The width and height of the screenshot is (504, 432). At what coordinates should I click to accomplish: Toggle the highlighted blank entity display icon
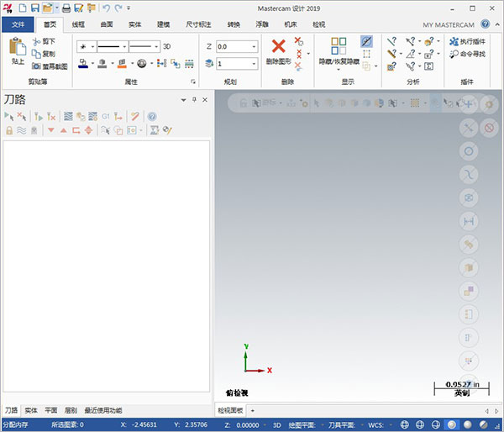coord(367,41)
